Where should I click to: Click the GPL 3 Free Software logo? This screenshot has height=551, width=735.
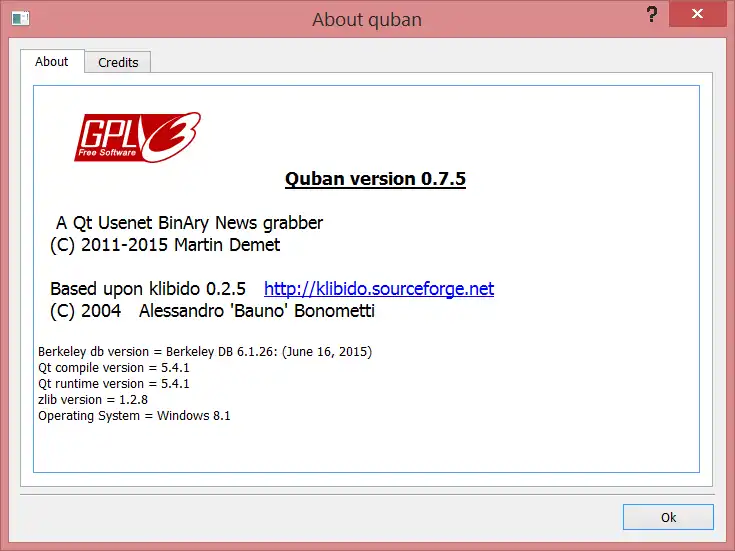(137, 137)
